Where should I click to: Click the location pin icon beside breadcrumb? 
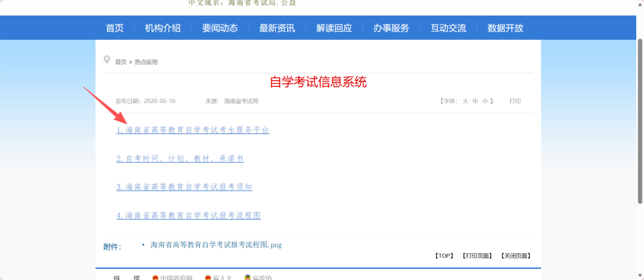pyautogui.click(x=107, y=60)
